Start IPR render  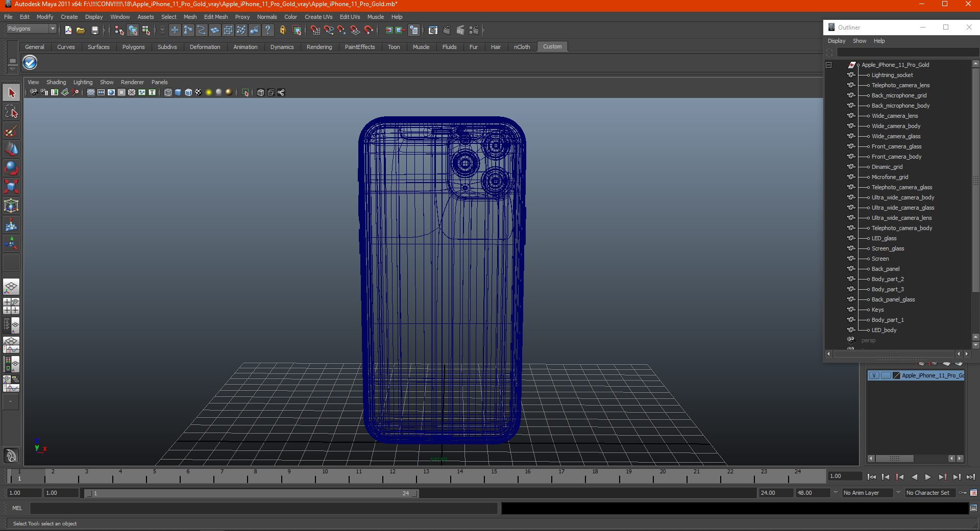[460, 30]
